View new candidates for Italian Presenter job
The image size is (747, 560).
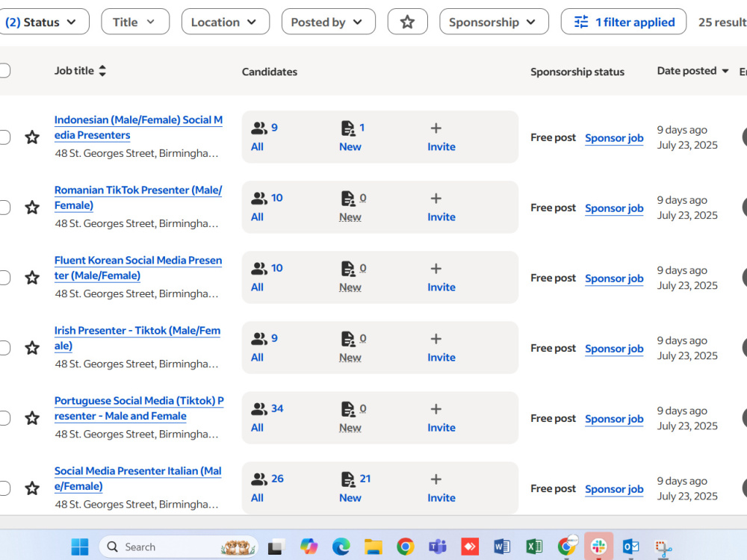355,488
